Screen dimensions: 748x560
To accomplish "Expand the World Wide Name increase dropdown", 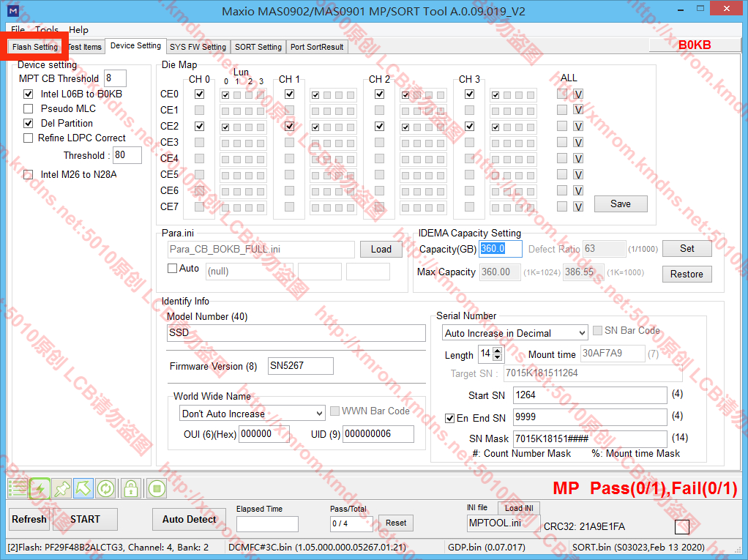I will [x=318, y=414].
